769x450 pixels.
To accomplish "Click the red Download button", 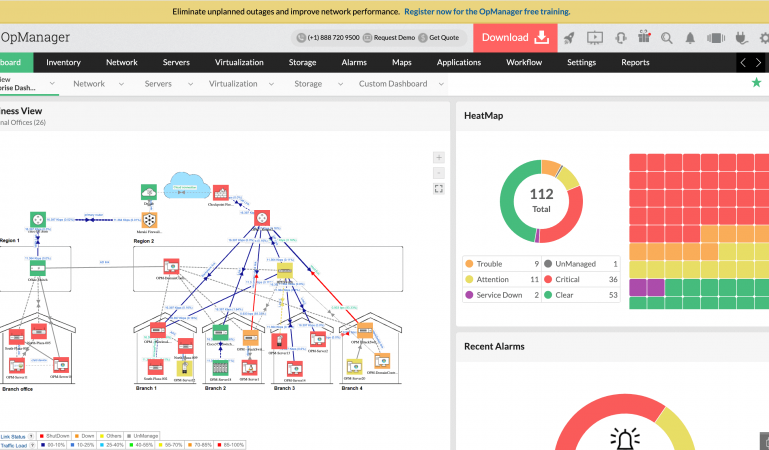I will (514, 38).
